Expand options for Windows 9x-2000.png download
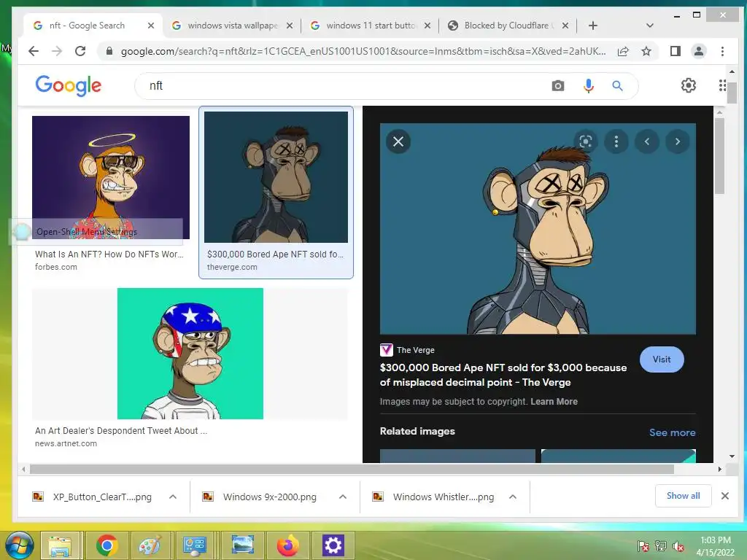The width and height of the screenshot is (747, 560). pos(343,497)
